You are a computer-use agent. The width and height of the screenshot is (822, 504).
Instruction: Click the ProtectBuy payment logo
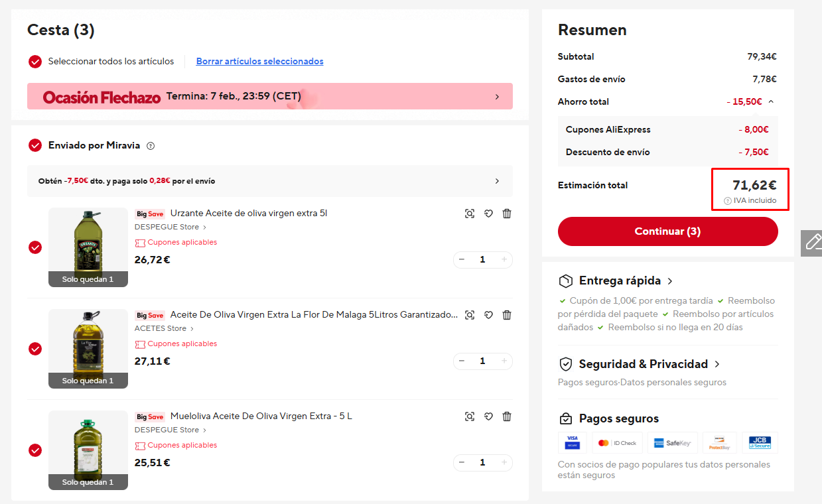(x=719, y=442)
